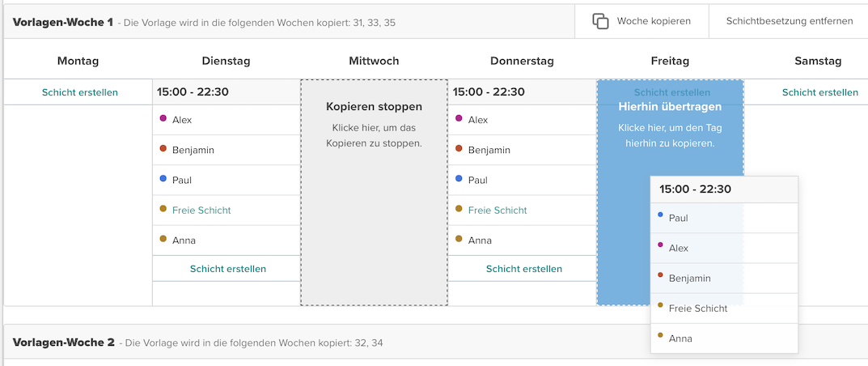Screen dimensions: 868x366
Task: Click the Vorlagen-Woche 2 section header
Action: click(63, 343)
